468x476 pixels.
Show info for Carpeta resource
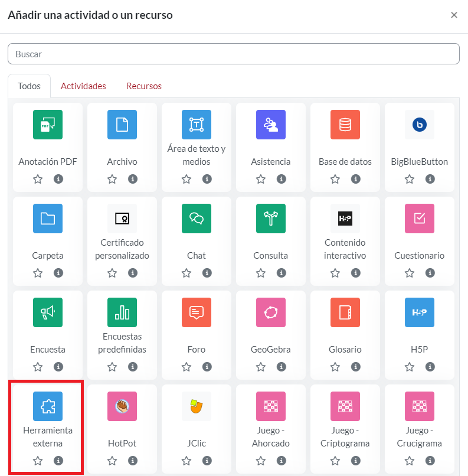point(58,273)
